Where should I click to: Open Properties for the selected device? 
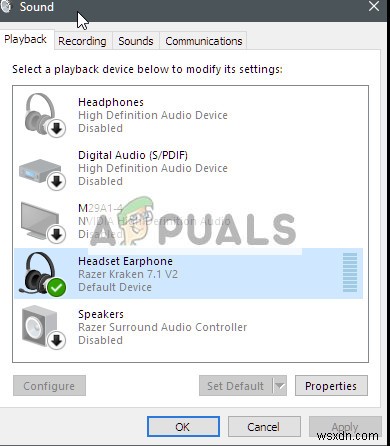pos(331,386)
